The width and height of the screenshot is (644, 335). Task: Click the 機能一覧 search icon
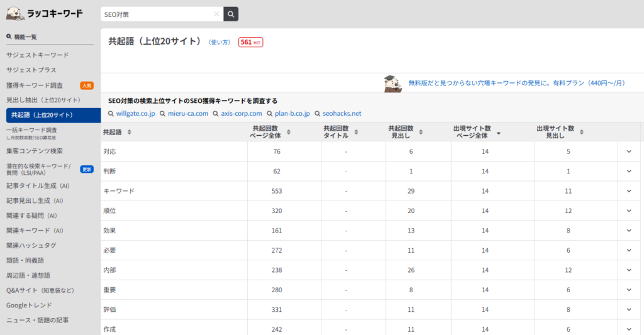pos(9,36)
